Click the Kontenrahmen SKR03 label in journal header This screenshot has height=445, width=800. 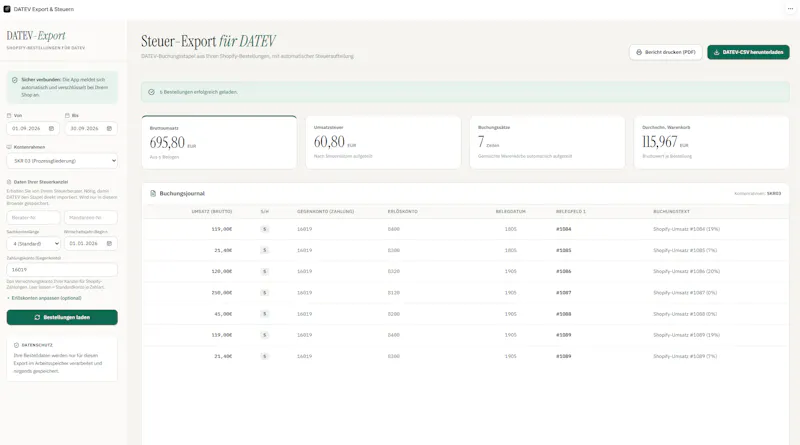[x=758, y=193]
